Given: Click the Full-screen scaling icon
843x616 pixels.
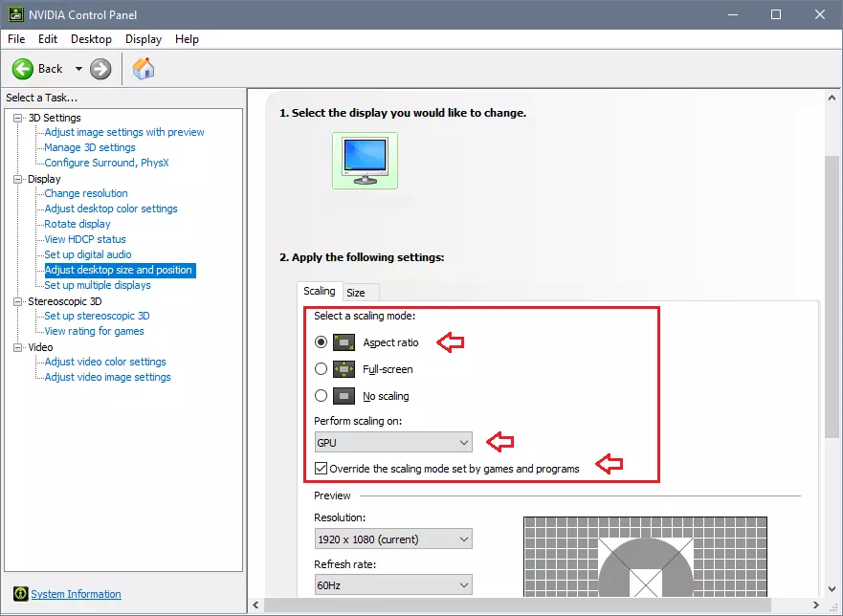Looking at the screenshot, I should point(344,369).
